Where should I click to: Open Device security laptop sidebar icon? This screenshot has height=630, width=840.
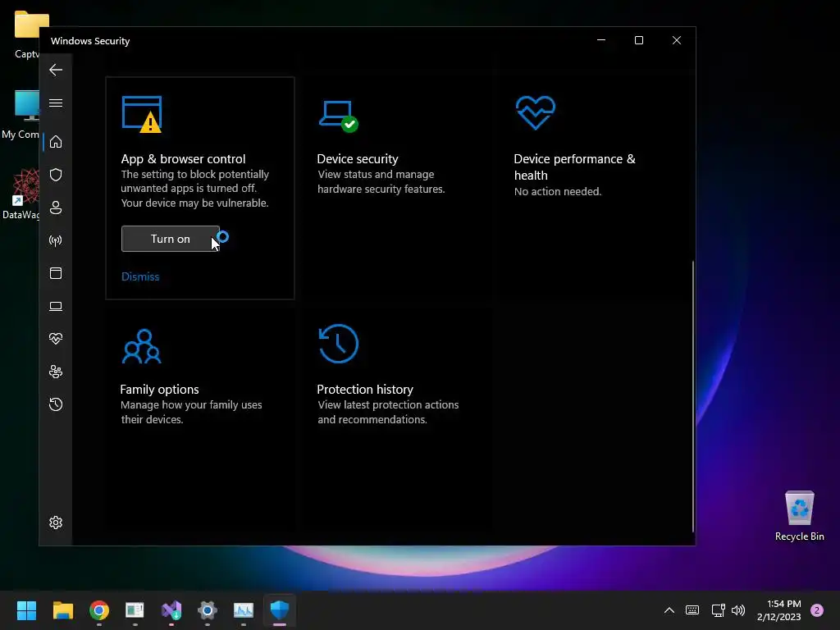coord(56,307)
